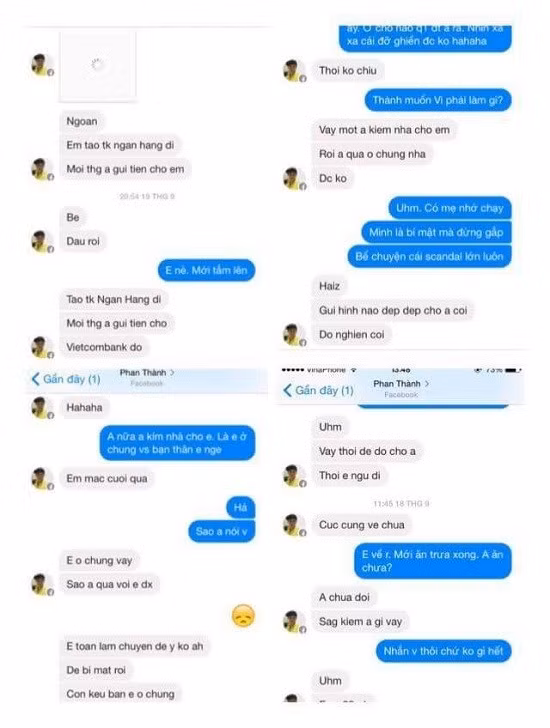Tap the avatar next to "Dau roi"

click(x=42, y=242)
